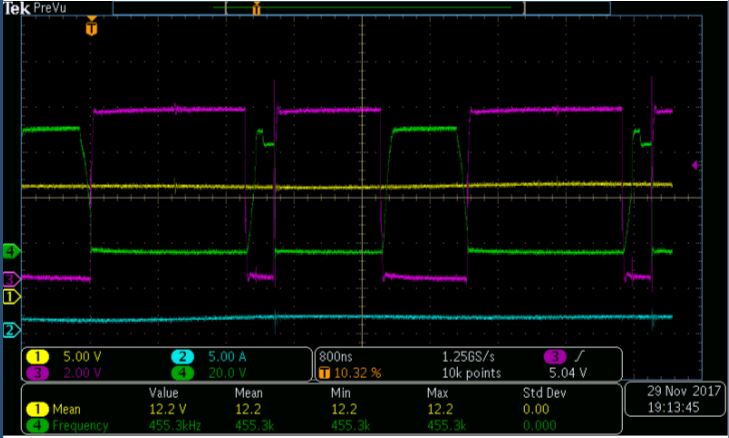Image resolution: width=729 pixels, height=438 pixels.
Task: Click the 5.04 V trigger level readout
Action: coord(568,373)
